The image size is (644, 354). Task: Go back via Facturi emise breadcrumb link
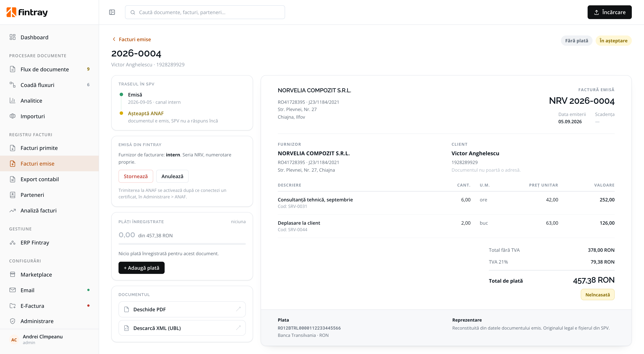pos(135,39)
